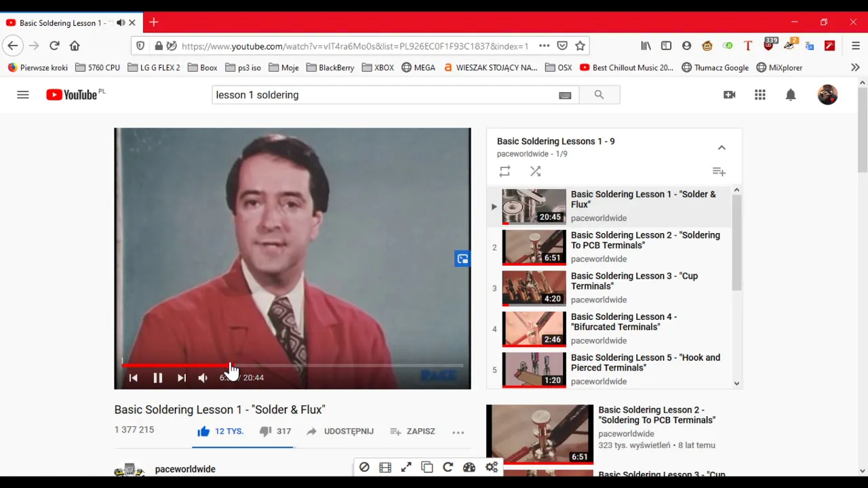Open YouTube hamburger guide menu

23,95
